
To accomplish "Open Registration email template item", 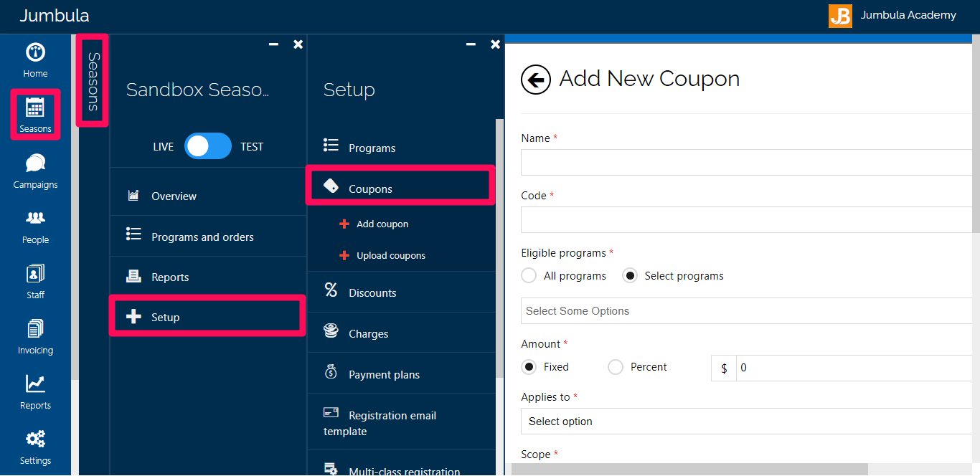I will 401,423.
